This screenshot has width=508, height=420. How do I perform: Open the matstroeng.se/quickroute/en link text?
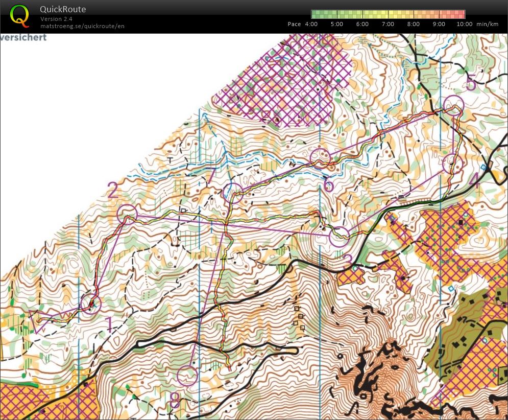(82, 26)
